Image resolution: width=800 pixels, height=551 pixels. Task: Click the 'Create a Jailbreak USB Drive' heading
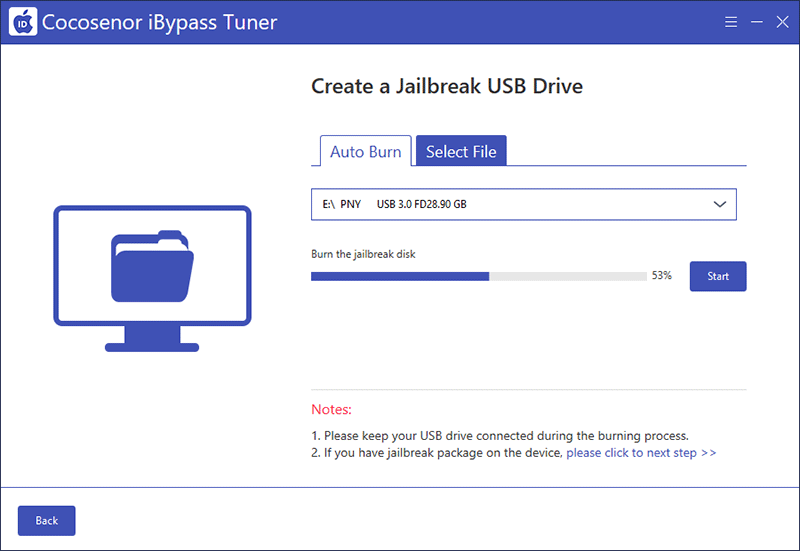(447, 86)
